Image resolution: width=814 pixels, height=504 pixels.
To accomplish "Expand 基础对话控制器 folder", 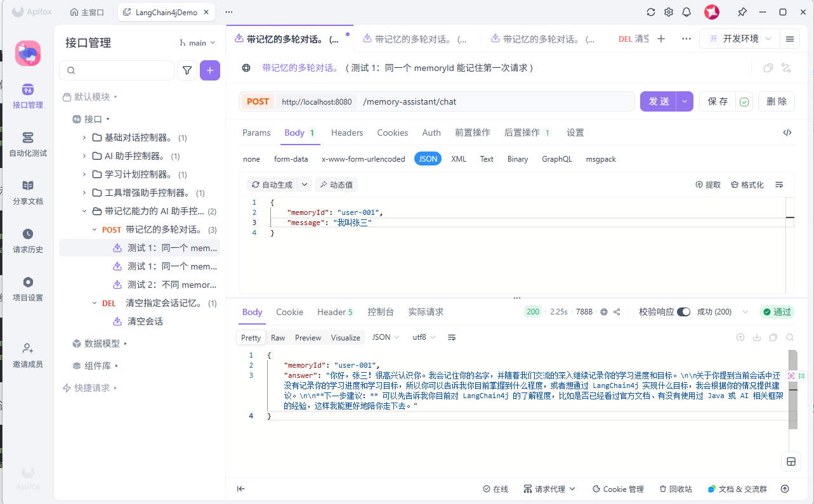I will tap(84, 138).
